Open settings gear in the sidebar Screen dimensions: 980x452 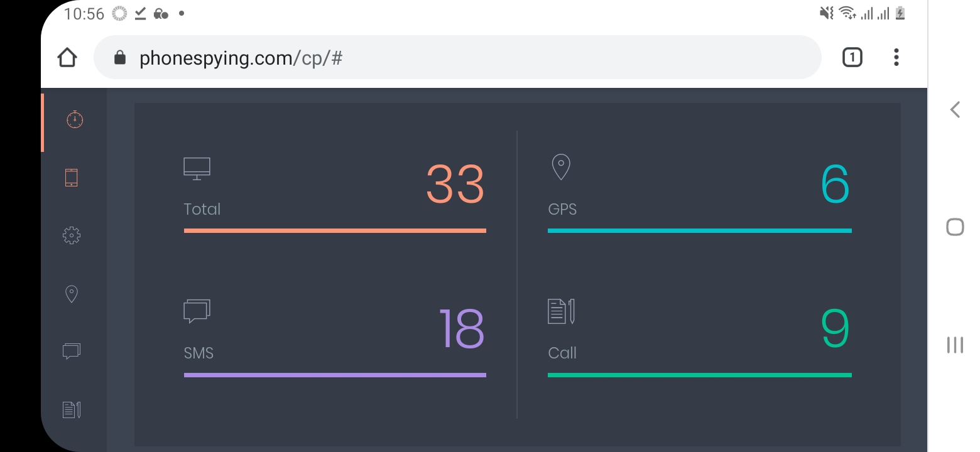[72, 235]
